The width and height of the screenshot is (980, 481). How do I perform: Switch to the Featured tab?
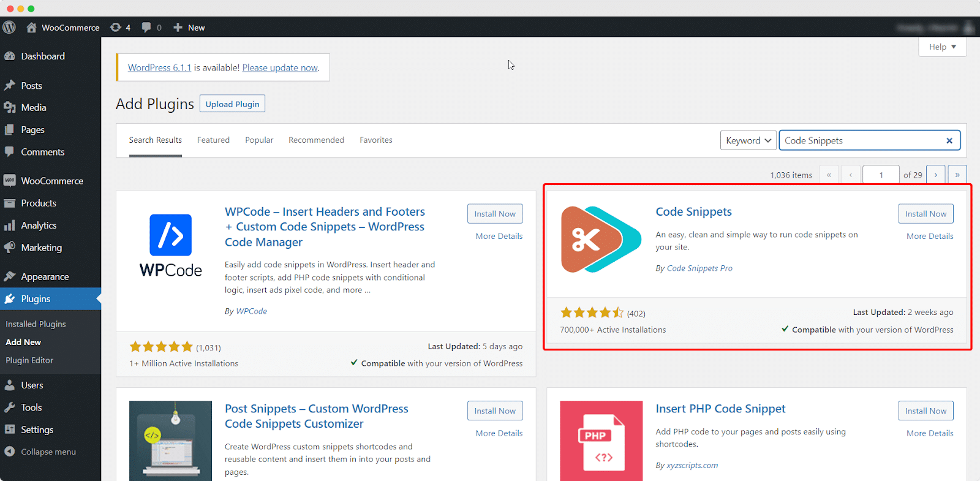click(x=213, y=140)
